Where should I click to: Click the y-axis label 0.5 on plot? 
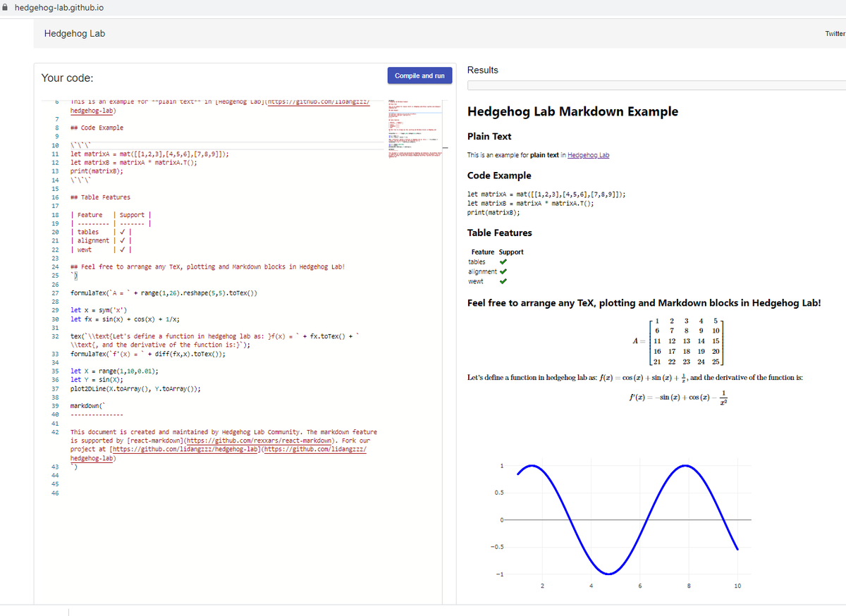(499, 493)
